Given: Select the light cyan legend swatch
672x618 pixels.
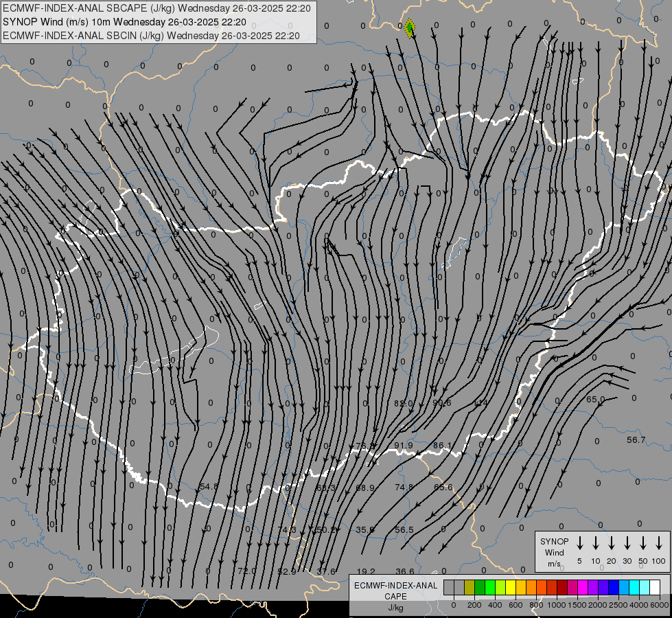Looking at the screenshot, I should click(x=645, y=587).
